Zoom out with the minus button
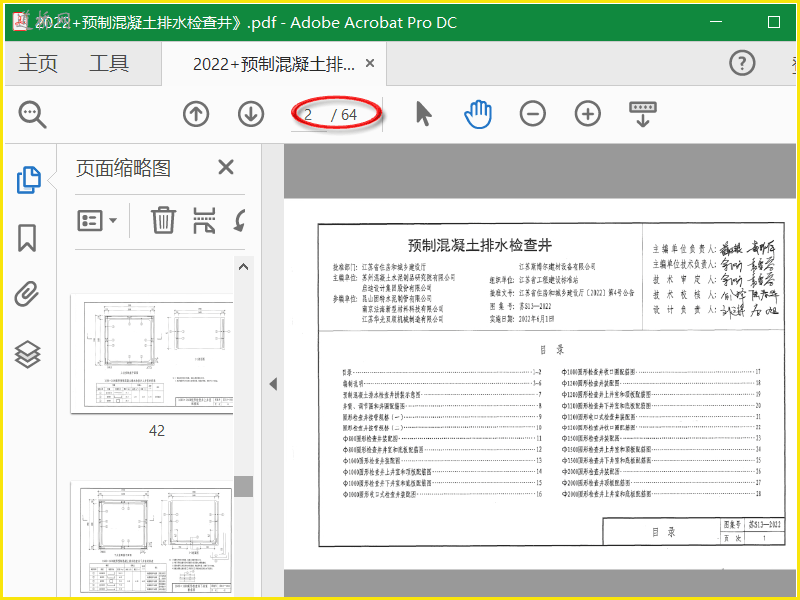 pos(533,114)
